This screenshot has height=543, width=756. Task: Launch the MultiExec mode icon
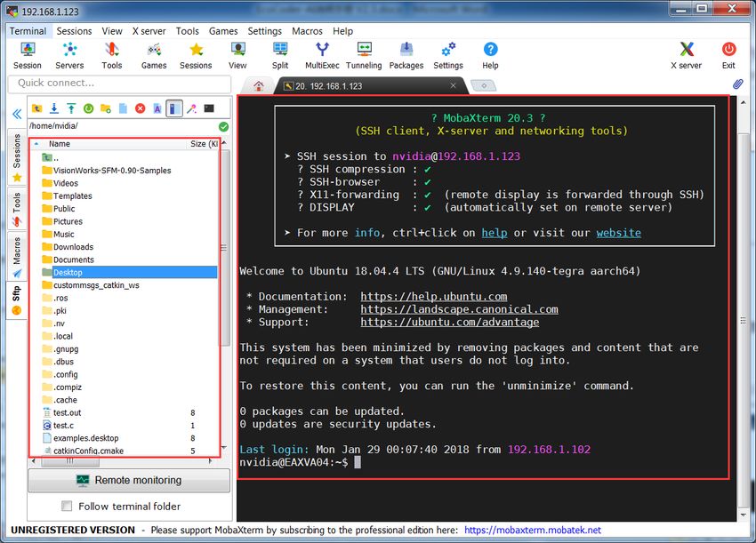[x=322, y=56]
